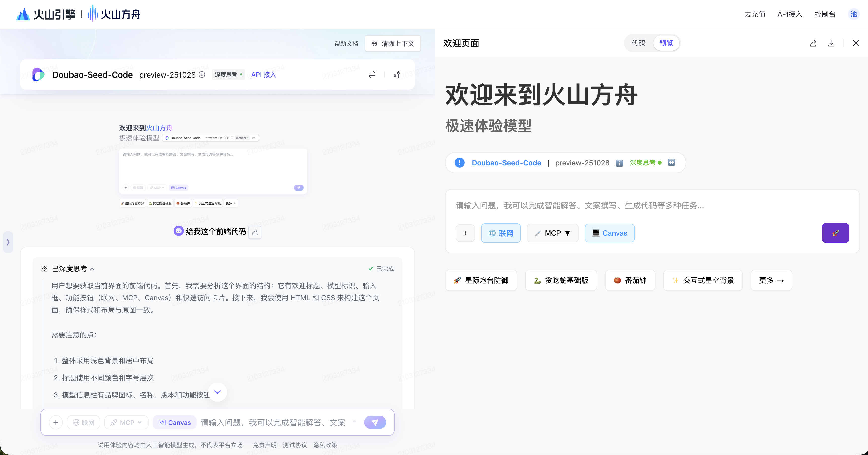Click the rocket send button in preview
This screenshot has width=868, height=455.
[x=835, y=233]
